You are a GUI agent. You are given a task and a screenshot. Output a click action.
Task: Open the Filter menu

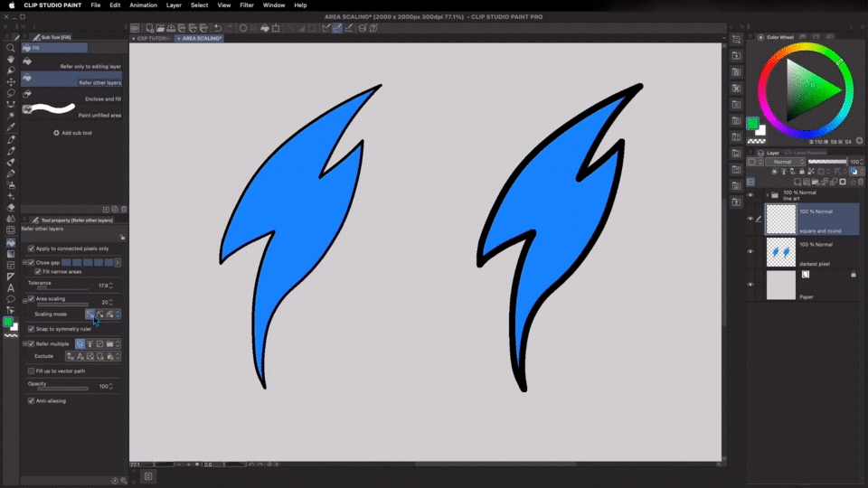click(246, 5)
